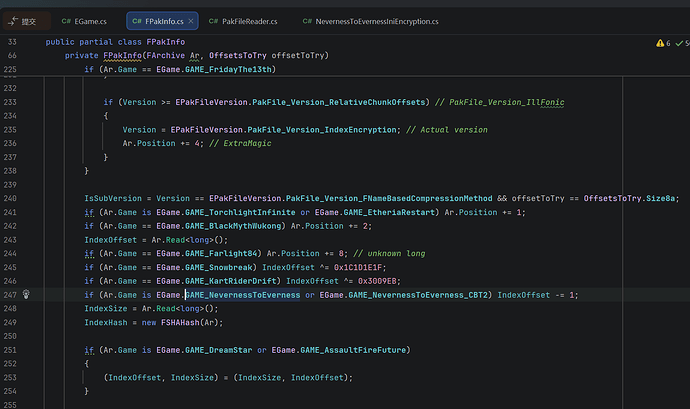Click 'PakFile_Version_IndexEncryption' on line 235

tap(322, 130)
